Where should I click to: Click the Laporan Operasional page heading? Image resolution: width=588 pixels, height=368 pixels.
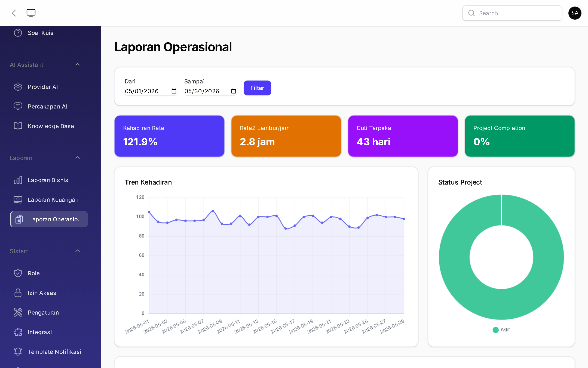173,47
